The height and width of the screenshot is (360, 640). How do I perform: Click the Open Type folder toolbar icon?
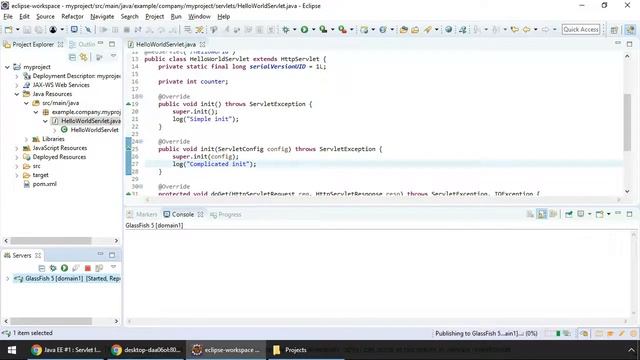pyautogui.click(x=404, y=29)
